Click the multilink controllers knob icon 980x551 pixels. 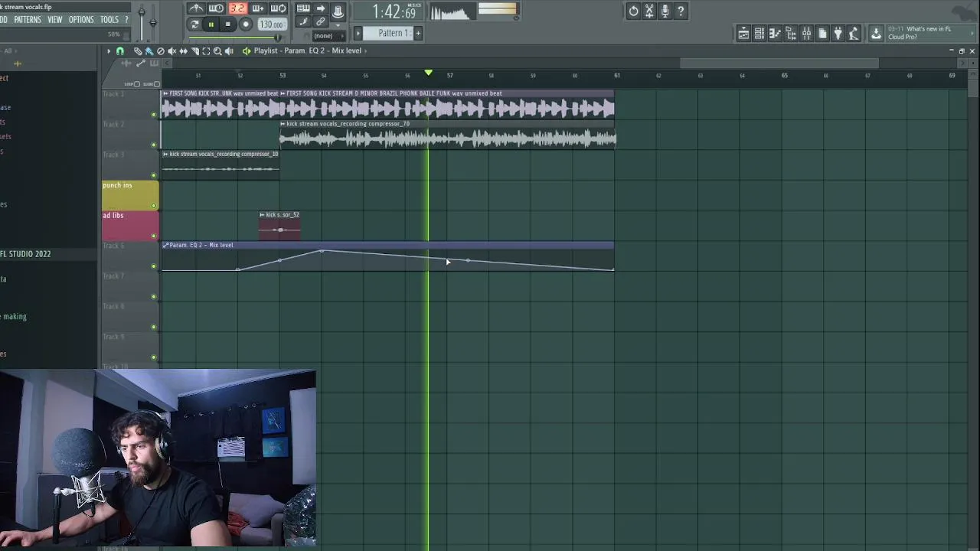click(x=338, y=11)
